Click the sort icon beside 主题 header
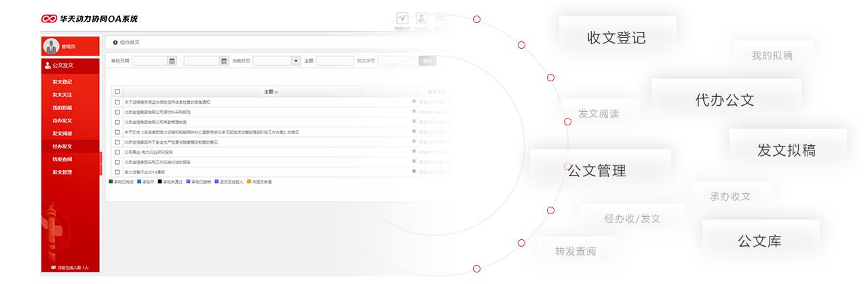Screen dimensions: 868x284 coord(276,92)
